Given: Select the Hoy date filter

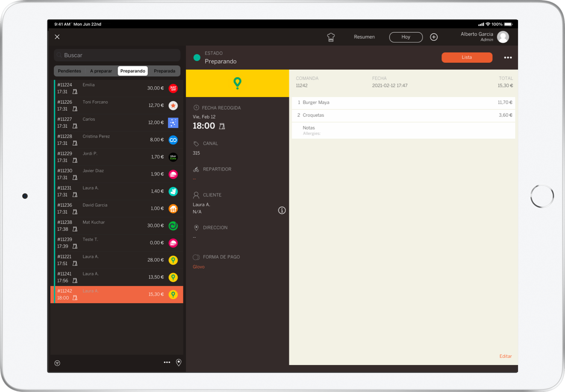Looking at the screenshot, I should point(406,37).
